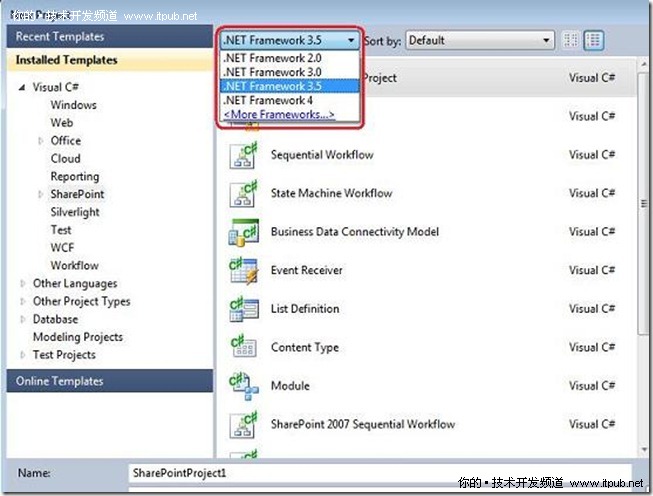Choose .NET Framework 4 from the list
The height and width of the screenshot is (496, 653).
tap(289, 100)
